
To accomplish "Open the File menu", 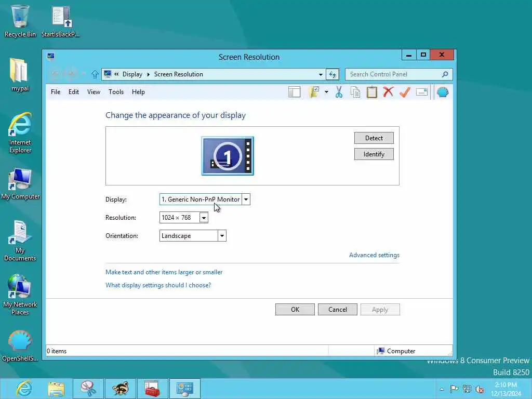I will pyautogui.click(x=56, y=92).
